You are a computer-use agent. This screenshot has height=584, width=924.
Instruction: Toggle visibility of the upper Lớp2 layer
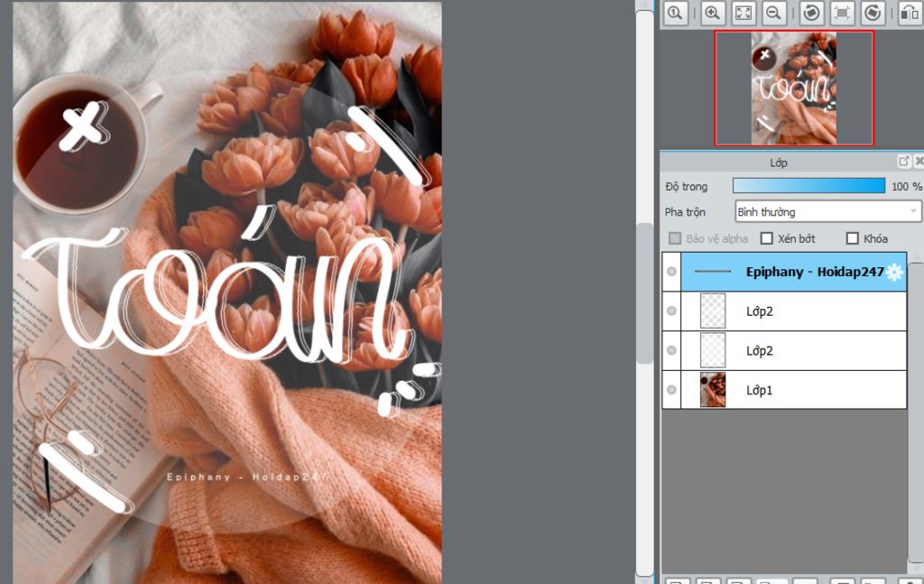click(671, 311)
